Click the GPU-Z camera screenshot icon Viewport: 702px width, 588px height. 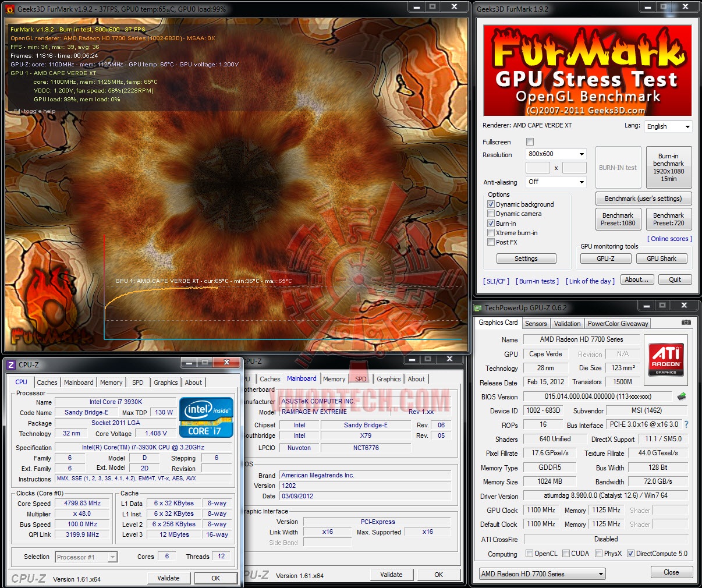(x=686, y=322)
